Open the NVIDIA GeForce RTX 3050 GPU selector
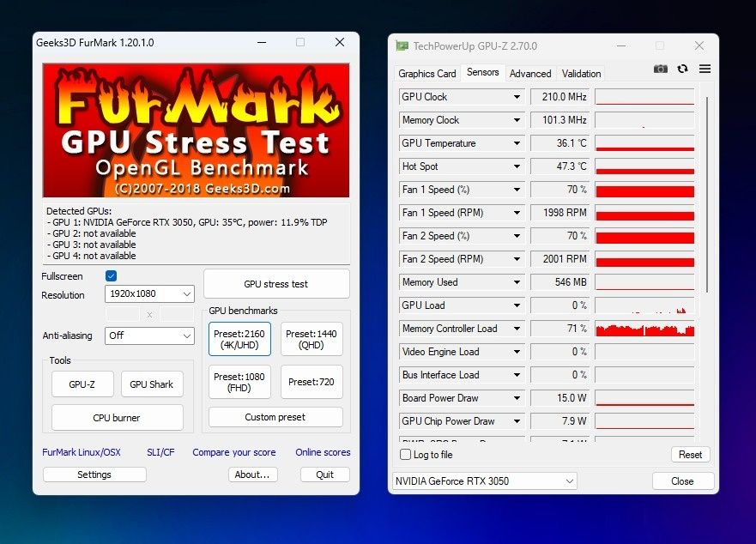 click(x=485, y=481)
